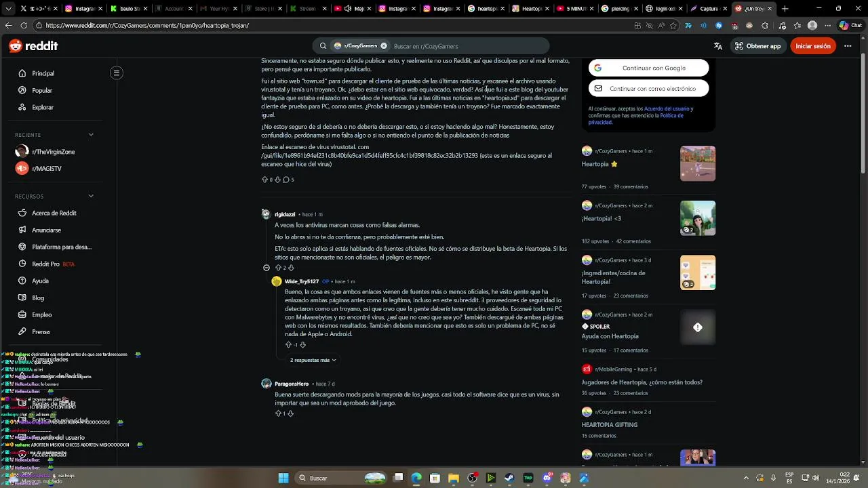The width and height of the screenshot is (868, 488).
Task: Collapse the left navigation sidebar button
Action: (x=117, y=73)
